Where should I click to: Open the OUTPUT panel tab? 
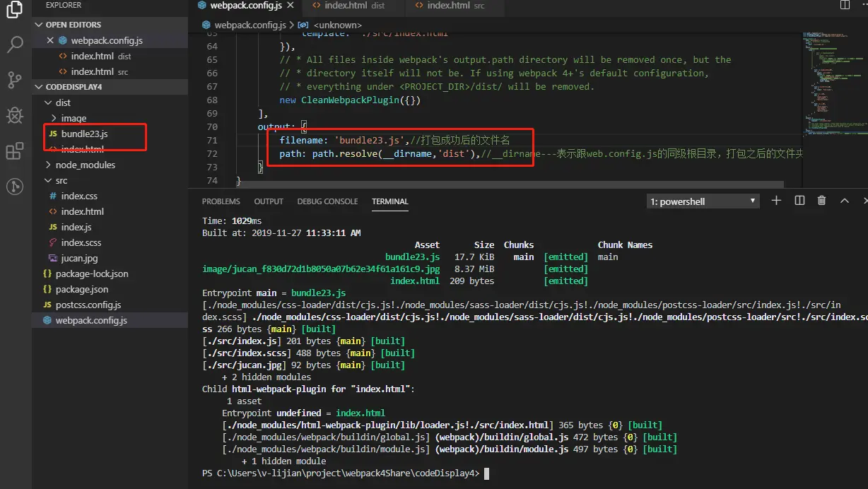[269, 201]
